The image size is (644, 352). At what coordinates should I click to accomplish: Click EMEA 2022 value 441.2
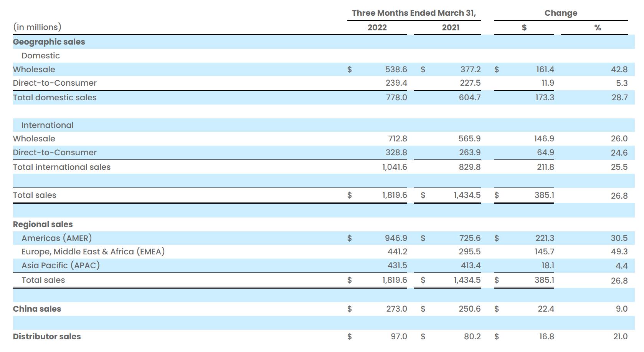(x=397, y=252)
